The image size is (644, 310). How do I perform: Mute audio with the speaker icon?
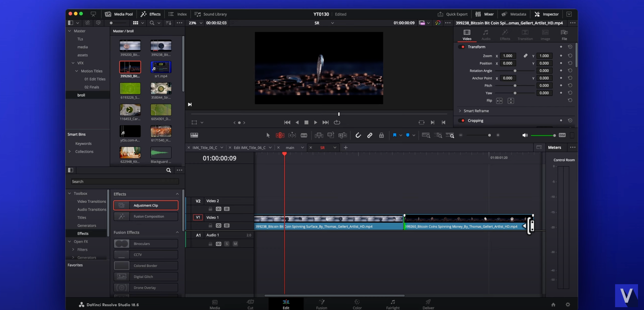[525, 135]
